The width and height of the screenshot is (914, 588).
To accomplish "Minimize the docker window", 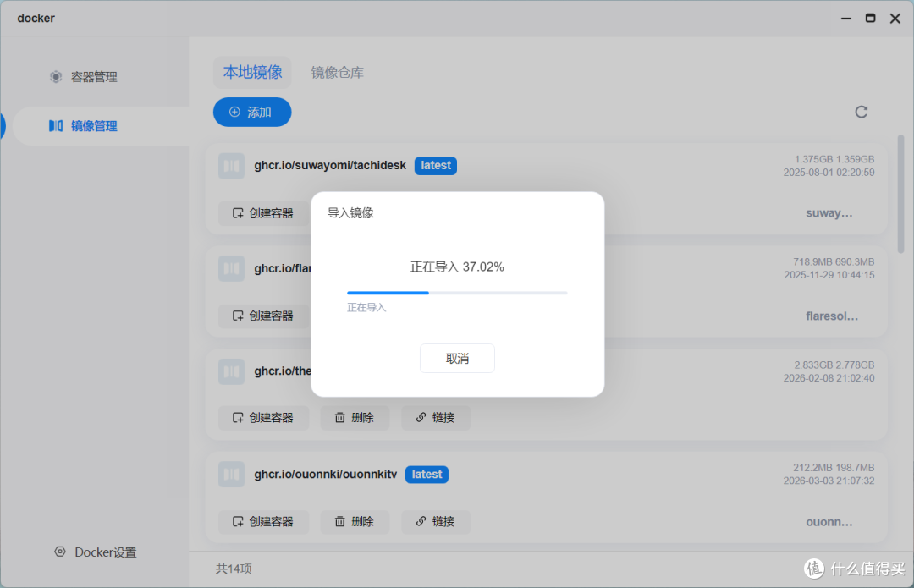I will [845, 19].
